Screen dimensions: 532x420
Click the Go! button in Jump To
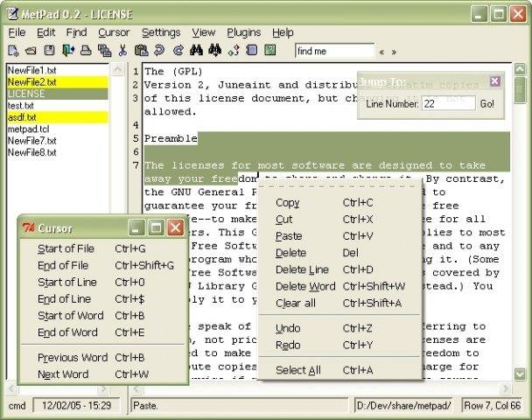click(x=486, y=104)
